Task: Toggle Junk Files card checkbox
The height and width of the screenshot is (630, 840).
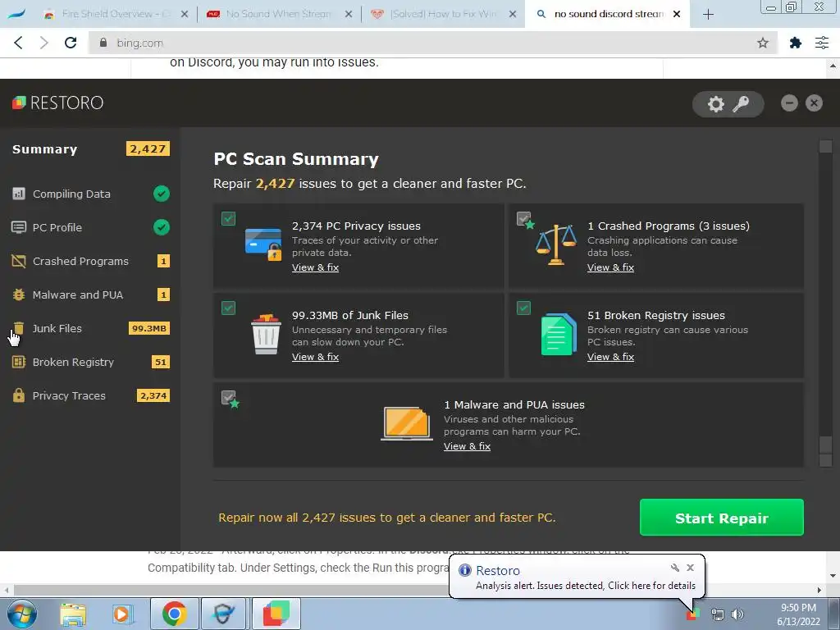Action: [228, 308]
